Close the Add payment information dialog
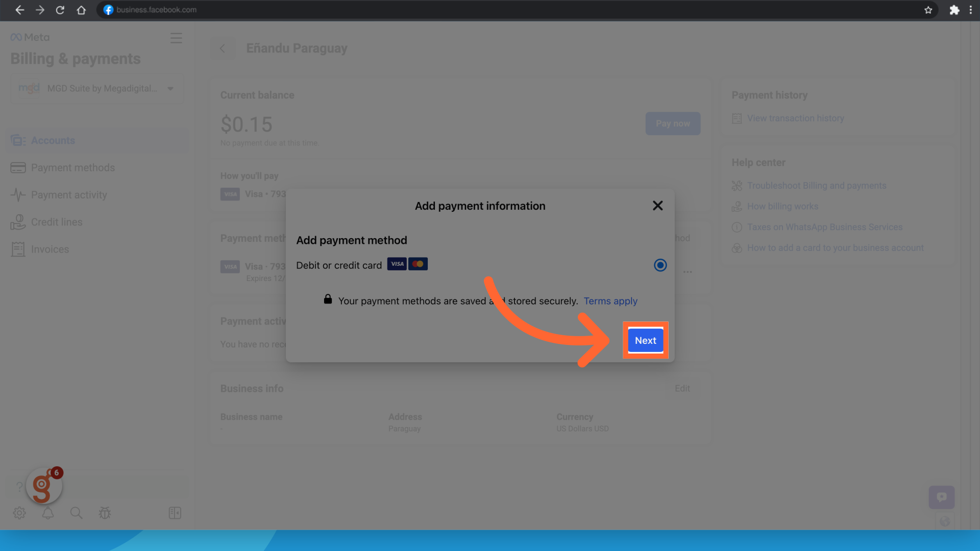980x551 pixels. 657,206
